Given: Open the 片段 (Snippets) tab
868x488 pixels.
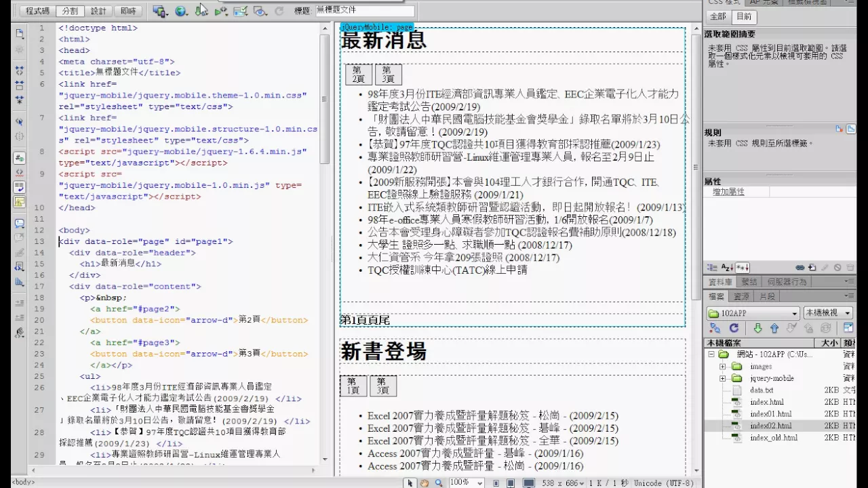Looking at the screenshot, I should (767, 296).
